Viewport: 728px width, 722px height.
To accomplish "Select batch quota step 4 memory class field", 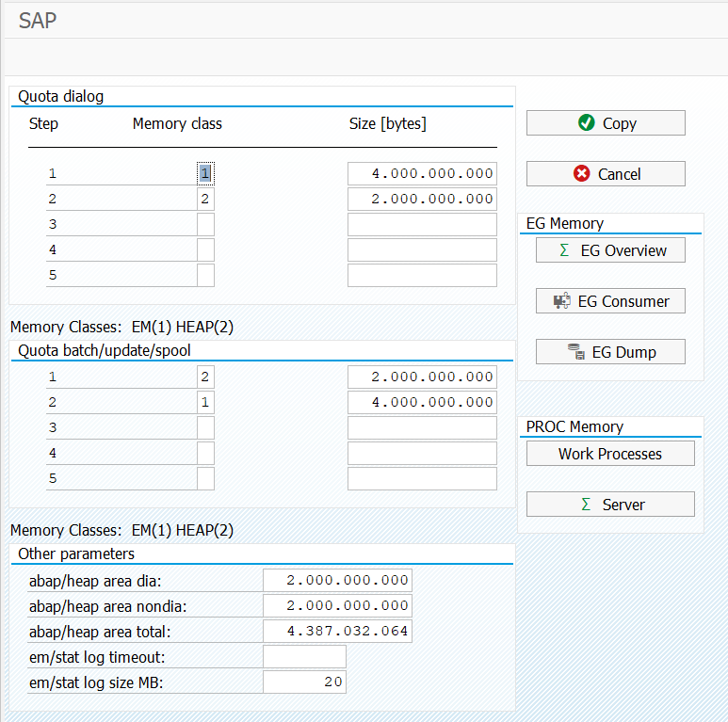I will click(205, 454).
